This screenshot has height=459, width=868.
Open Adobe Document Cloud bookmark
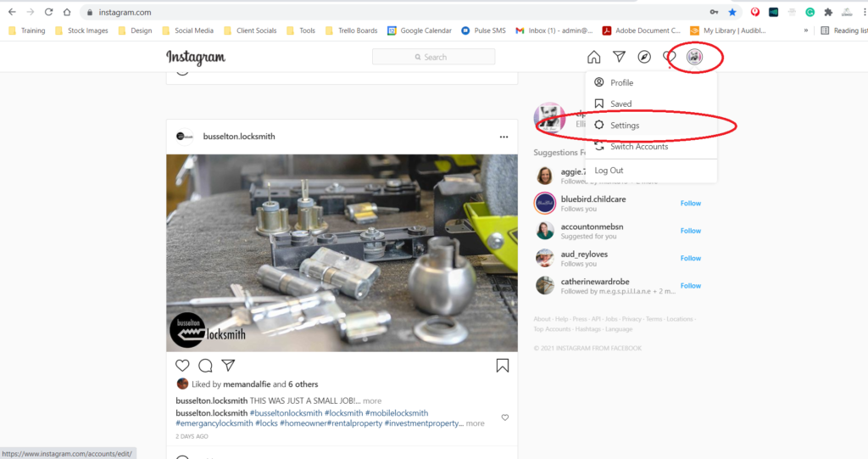coord(641,31)
